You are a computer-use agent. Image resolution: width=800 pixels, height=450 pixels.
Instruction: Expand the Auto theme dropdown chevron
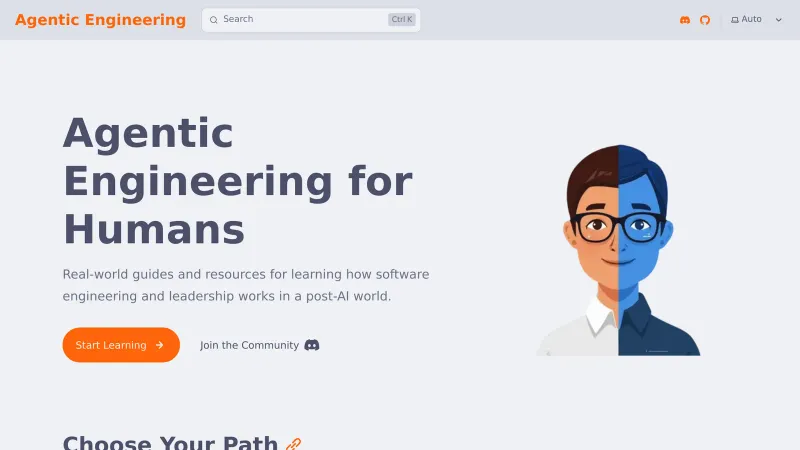click(x=779, y=20)
